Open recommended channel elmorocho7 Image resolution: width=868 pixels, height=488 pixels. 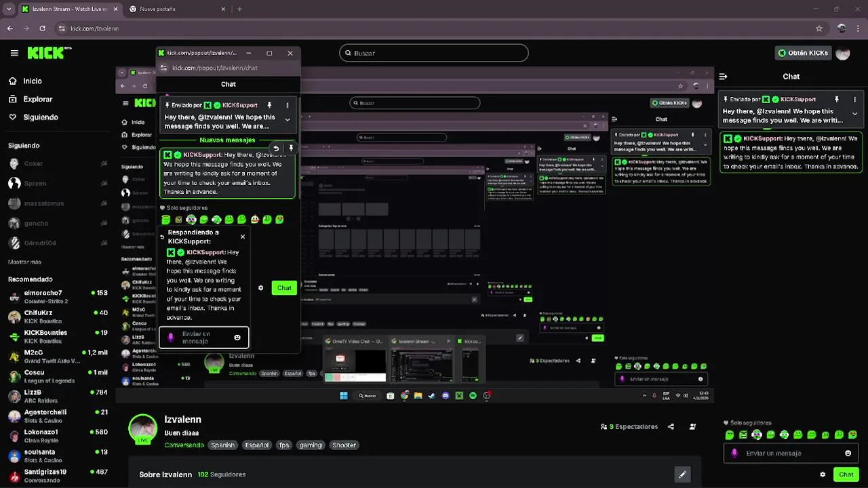(58, 297)
